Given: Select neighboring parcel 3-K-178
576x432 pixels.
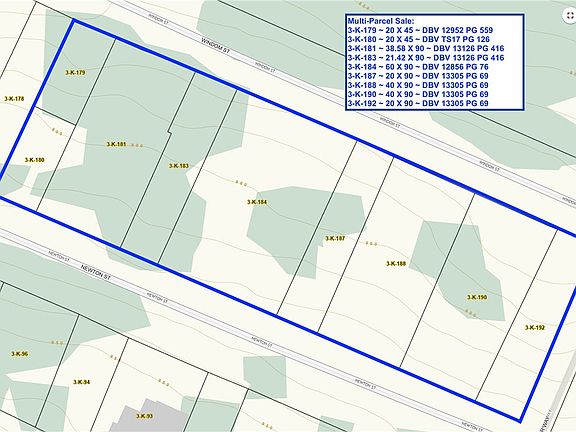Looking at the screenshot, I should click(14, 98).
